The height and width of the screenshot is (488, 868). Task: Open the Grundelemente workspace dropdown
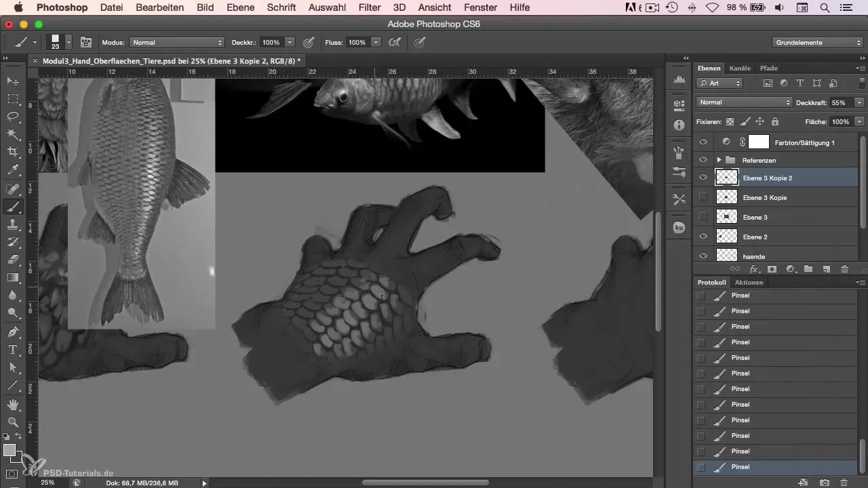pyautogui.click(x=818, y=42)
